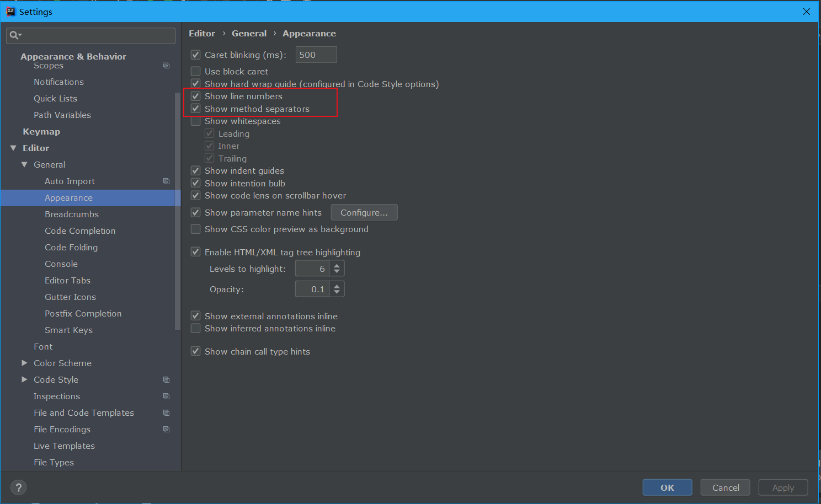Click the help question mark icon
821x504 pixels.
(18, 487)
